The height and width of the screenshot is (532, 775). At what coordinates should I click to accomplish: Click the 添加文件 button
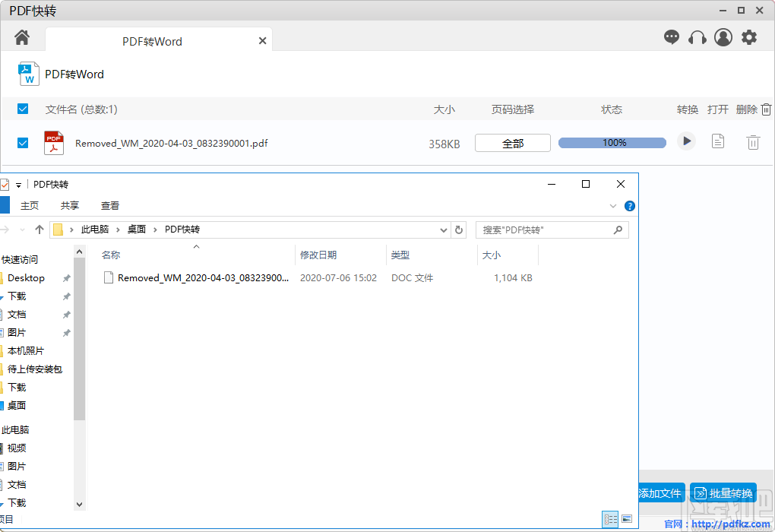[x=658, y=492]
